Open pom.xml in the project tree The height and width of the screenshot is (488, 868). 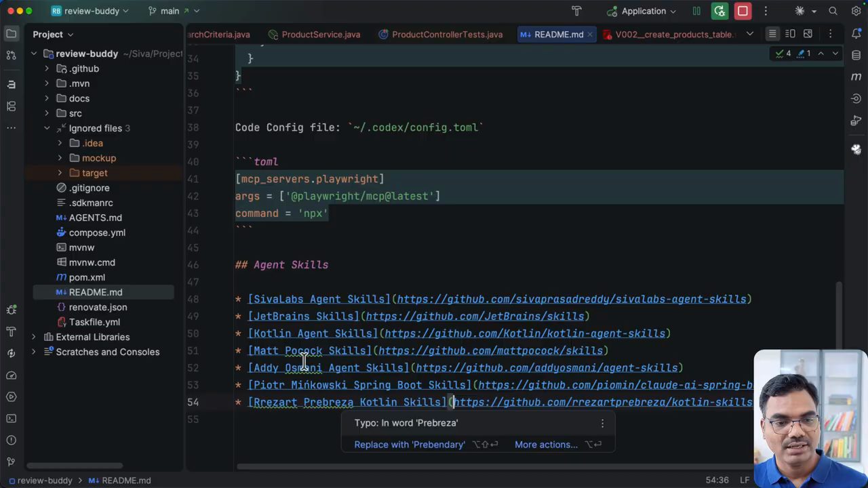[x=87, y=277]
